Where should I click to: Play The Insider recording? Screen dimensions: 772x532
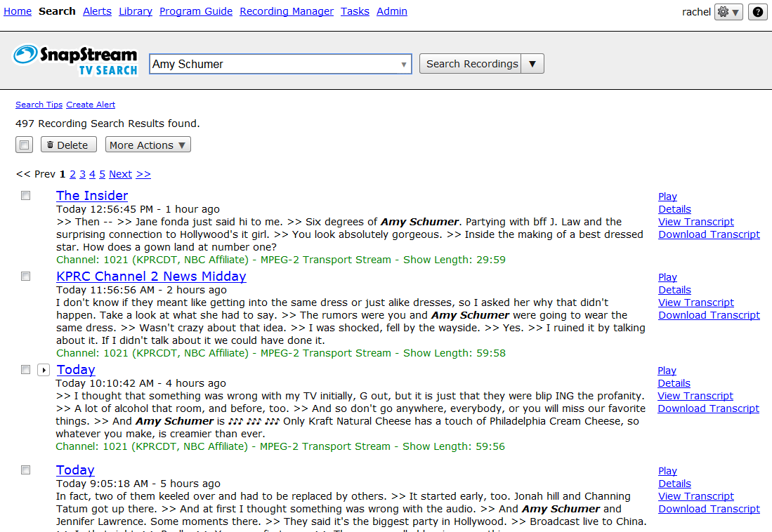pyautogui.click(x=667, y=197)
